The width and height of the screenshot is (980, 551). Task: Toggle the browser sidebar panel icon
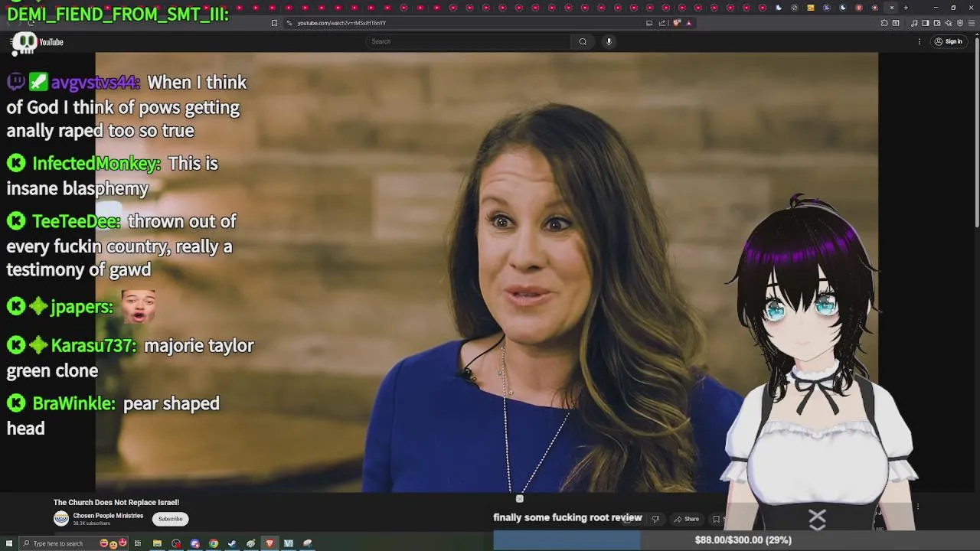(926, 23)
